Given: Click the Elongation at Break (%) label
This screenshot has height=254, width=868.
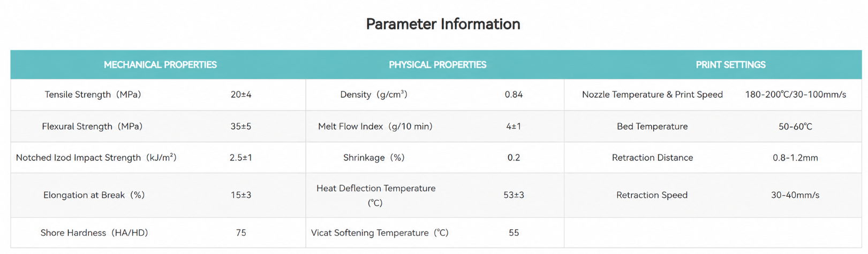Looking at the screenshot, I should coord(94,195).
